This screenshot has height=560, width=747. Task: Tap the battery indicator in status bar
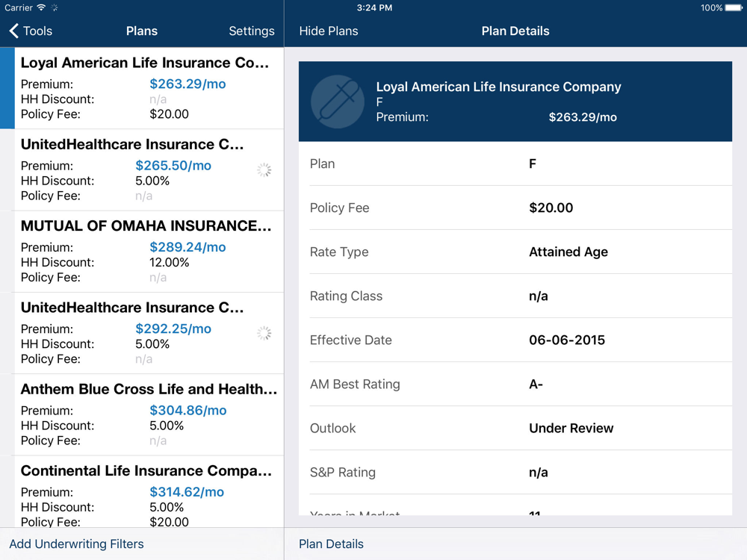(x=734, y=8)
